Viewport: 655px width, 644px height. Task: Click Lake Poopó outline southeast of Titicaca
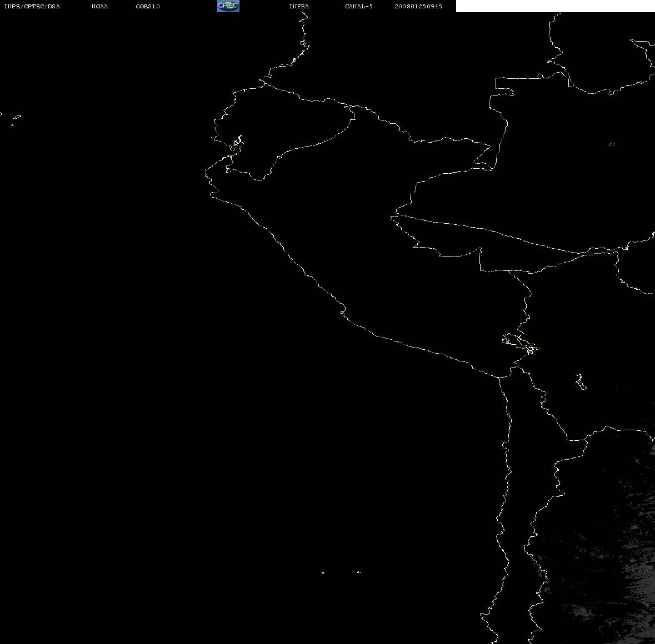[581, 381]
